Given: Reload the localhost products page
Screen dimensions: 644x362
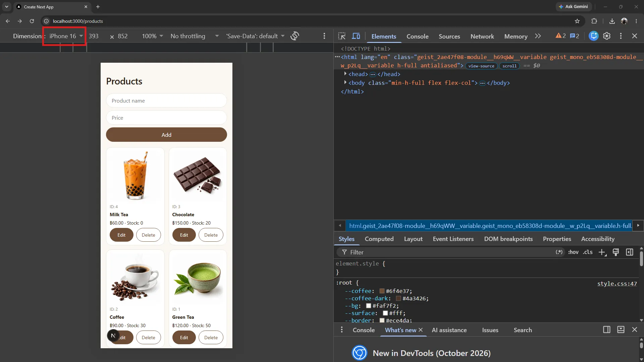Looking at the screenshot, I should (32, 21).
